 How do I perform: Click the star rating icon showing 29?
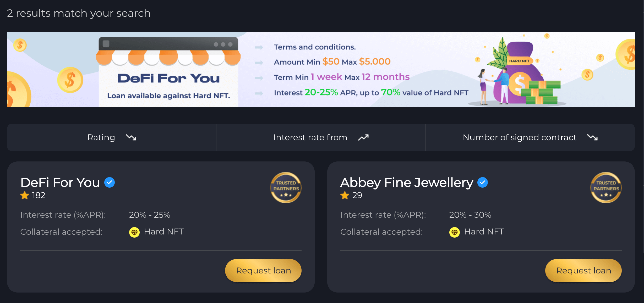[x=345, y=195]
